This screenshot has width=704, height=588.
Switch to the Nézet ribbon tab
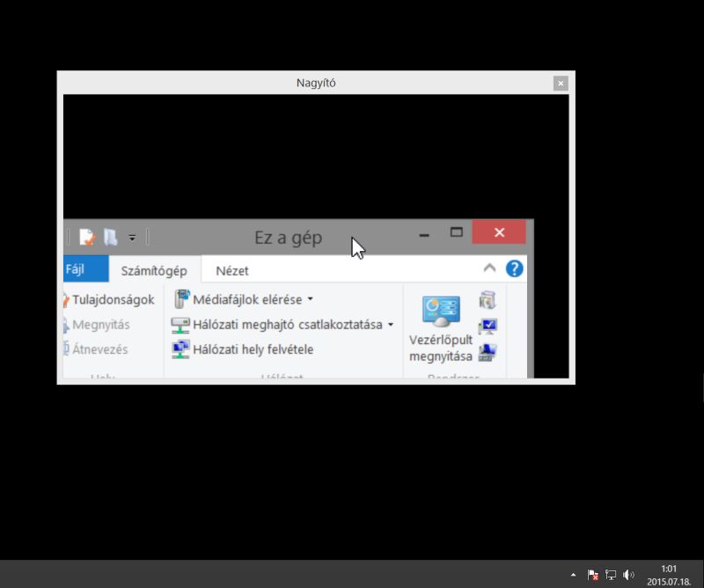point(231,270)
